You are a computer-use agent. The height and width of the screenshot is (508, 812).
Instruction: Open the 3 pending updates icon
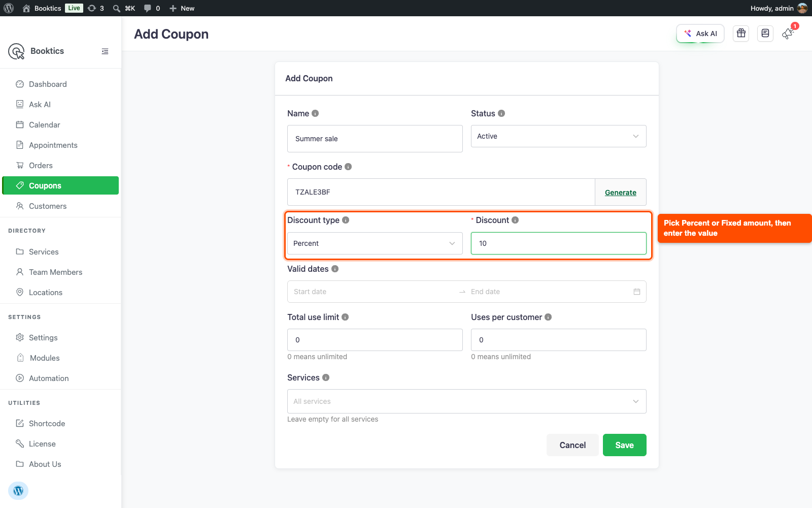(95, 8)
